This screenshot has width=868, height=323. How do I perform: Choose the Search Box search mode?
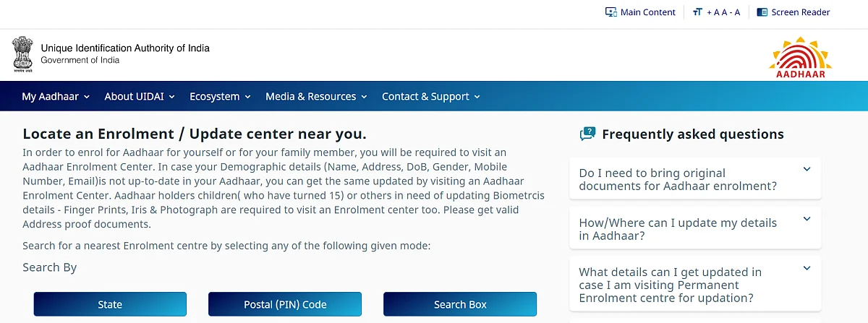(x=460, y=304)
